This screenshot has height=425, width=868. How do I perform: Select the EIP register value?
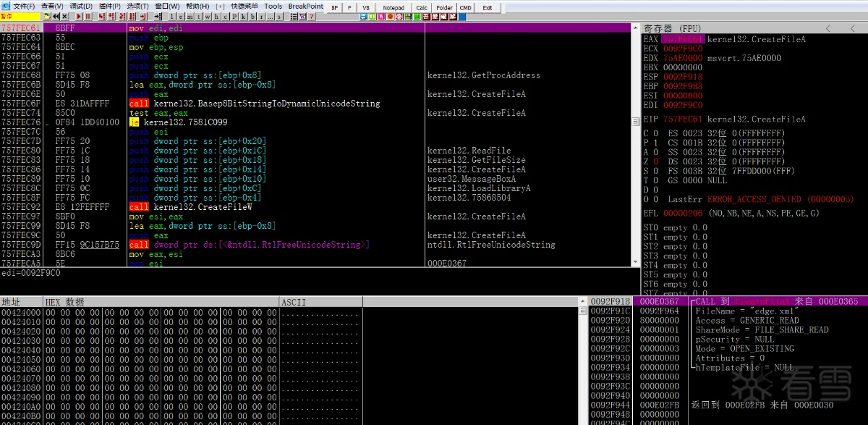click(x=683, y=119)
